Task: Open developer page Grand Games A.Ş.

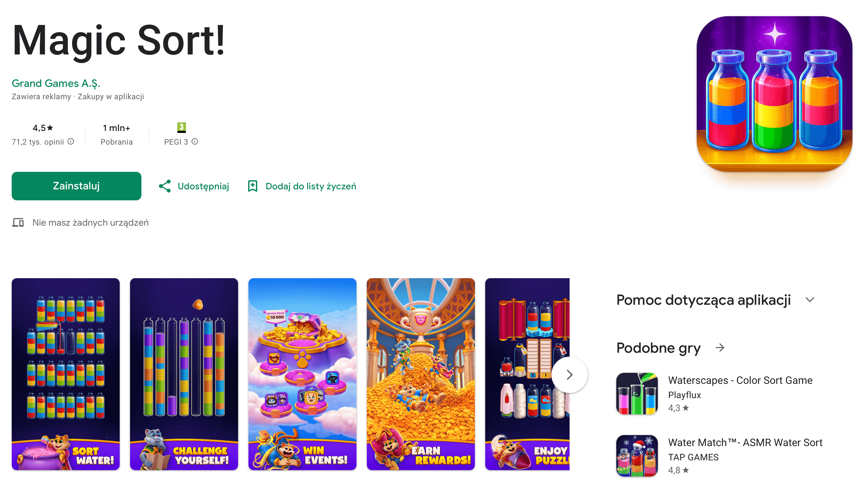Action: tap(56, 83)
